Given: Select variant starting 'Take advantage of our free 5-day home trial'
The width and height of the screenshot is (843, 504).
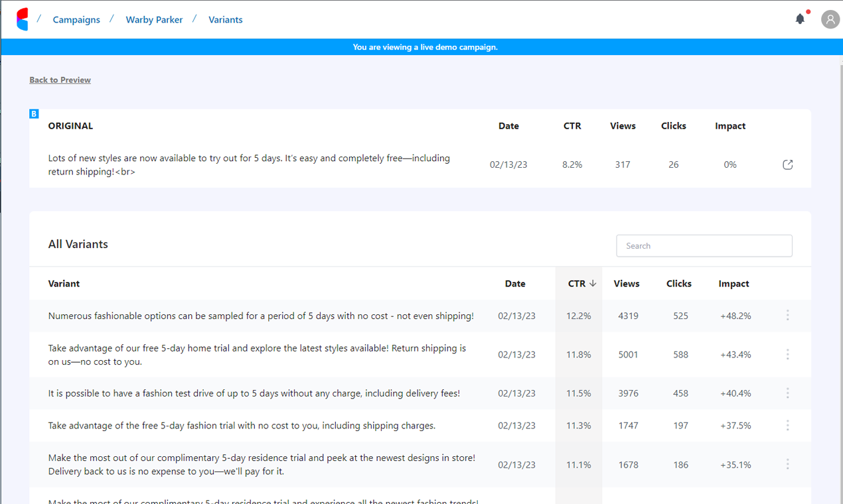Looking at the screenshot, I should (257, 355).
